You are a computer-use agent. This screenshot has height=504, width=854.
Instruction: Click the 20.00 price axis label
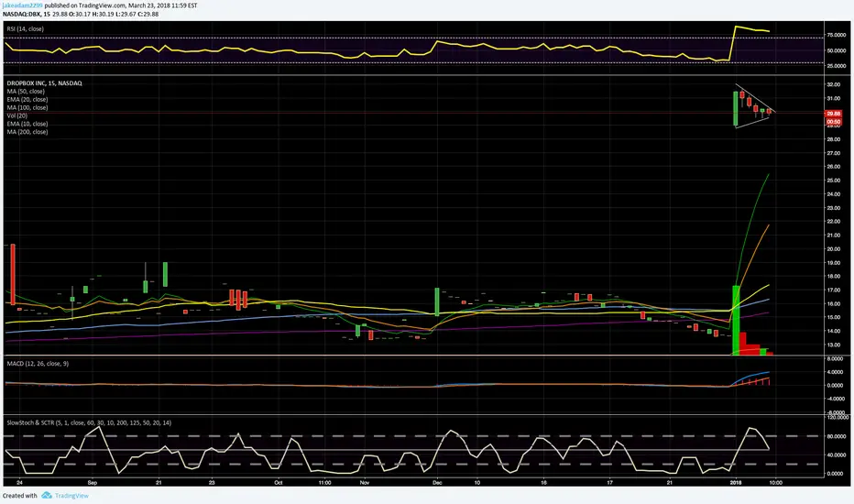(x=833, y=249)
